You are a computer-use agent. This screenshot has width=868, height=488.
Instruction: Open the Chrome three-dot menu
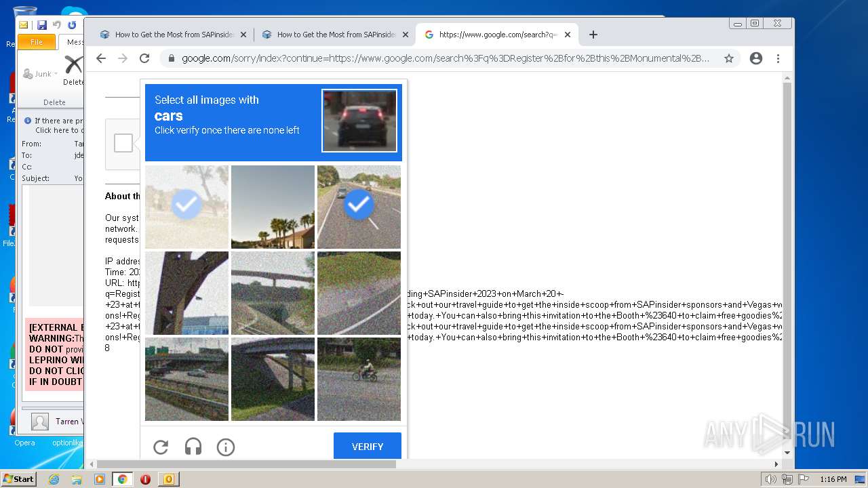pyautogui.click(x=778, y=58)
